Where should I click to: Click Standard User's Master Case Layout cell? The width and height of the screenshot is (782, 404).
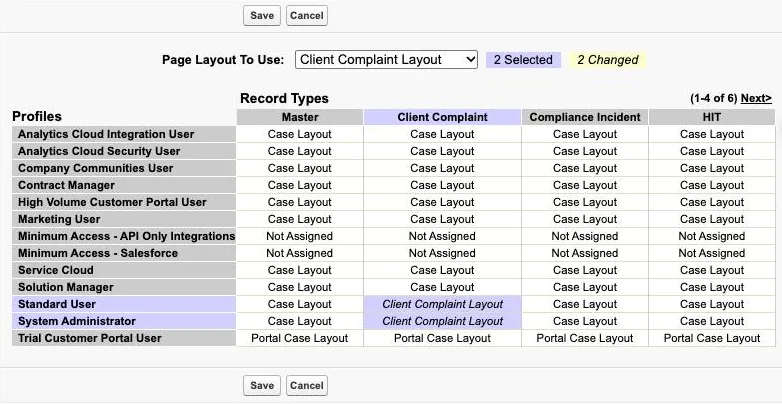point(300,304)
